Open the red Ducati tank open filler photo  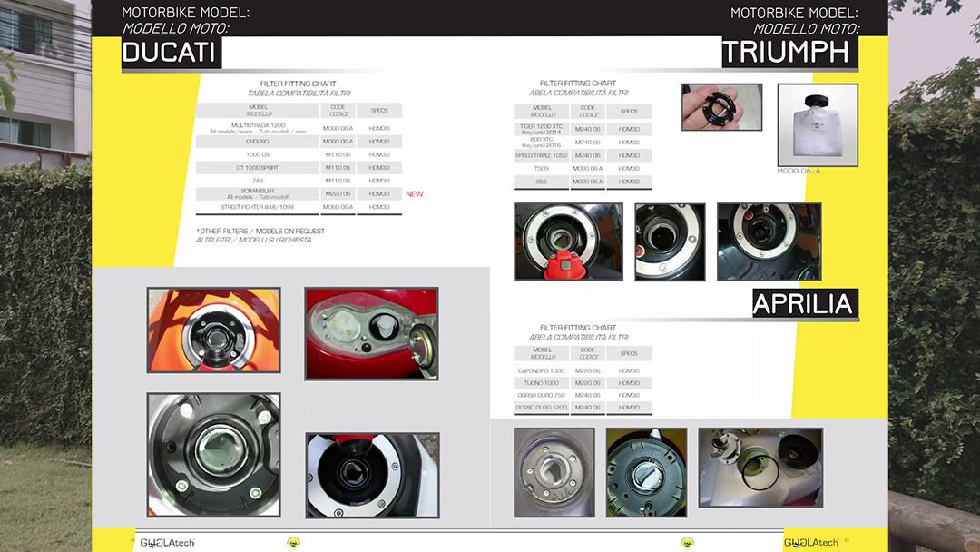tap(371, 333)
